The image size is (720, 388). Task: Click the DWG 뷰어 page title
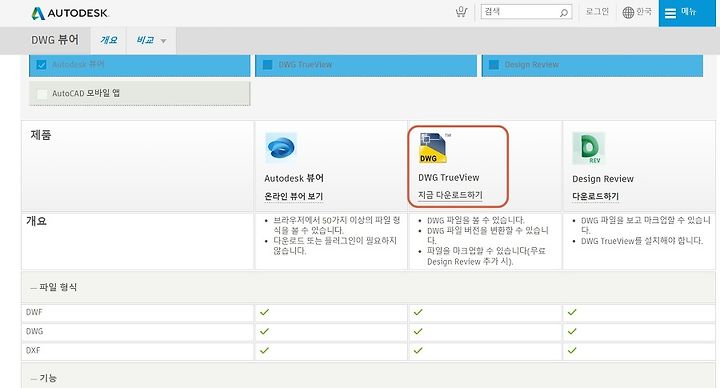[x=55, y=40]
